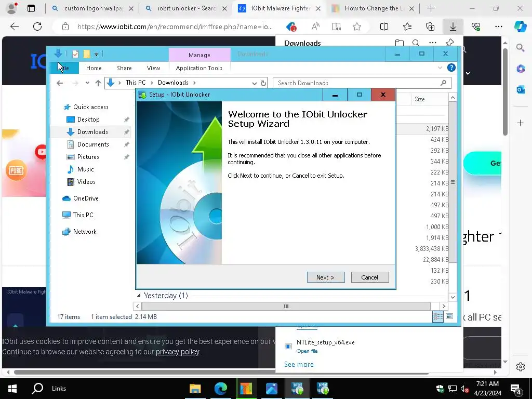Expand the File Explorer ribbon
The image size is (532, 399).
click(440, 68)
